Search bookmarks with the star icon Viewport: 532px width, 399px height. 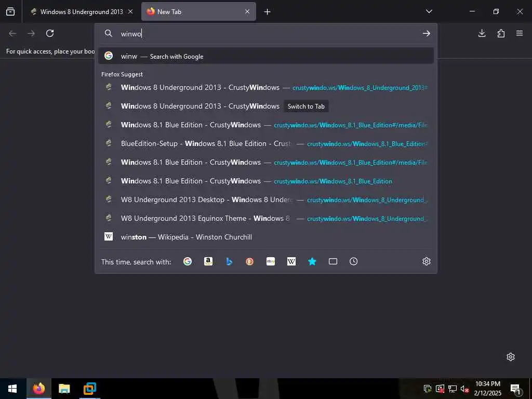click(x=312, y=261)
